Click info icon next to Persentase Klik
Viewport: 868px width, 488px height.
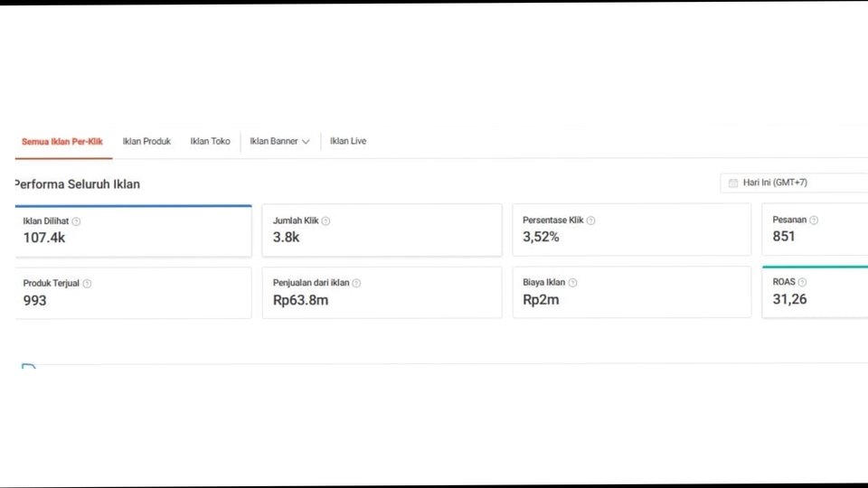[x=590, y=221]
